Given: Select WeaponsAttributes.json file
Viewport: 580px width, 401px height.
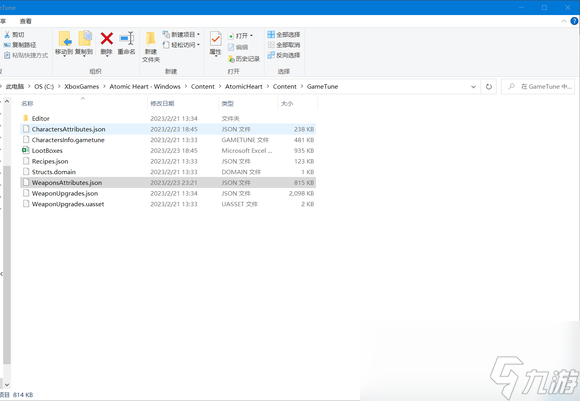Looking at the screenshot, I should tap(168, 183).
